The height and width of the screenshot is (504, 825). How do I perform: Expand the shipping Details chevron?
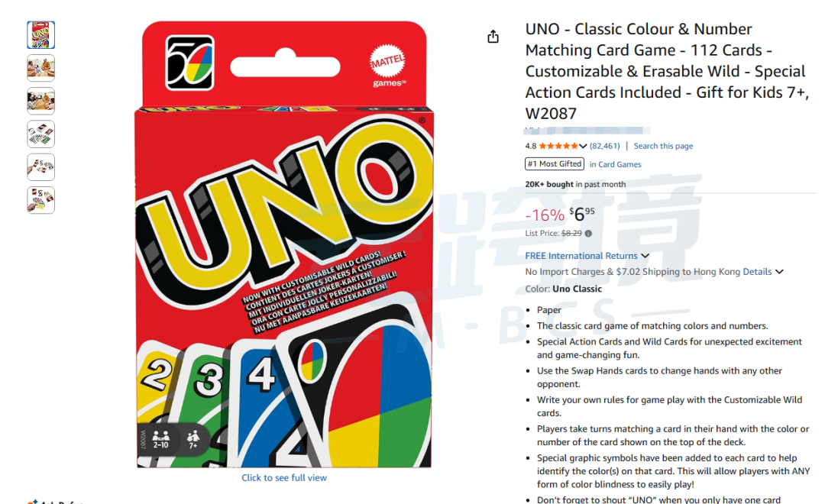pos(779,272)
